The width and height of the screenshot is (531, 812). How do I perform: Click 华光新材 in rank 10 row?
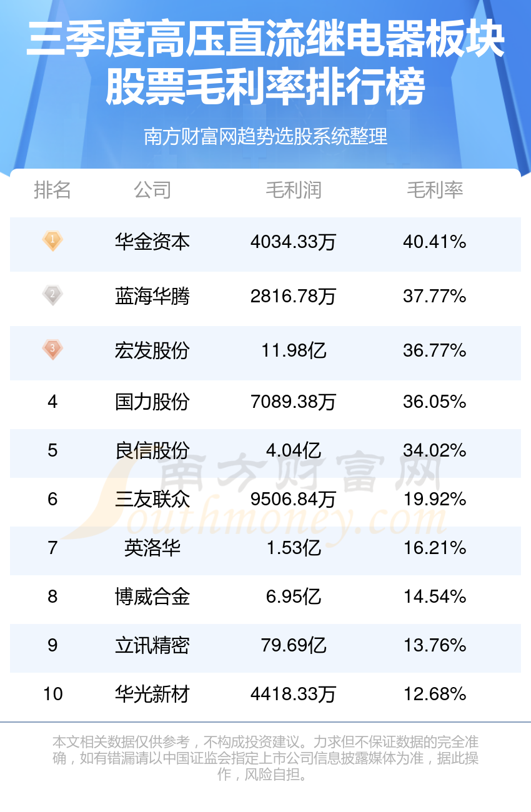tap(152, 694)
